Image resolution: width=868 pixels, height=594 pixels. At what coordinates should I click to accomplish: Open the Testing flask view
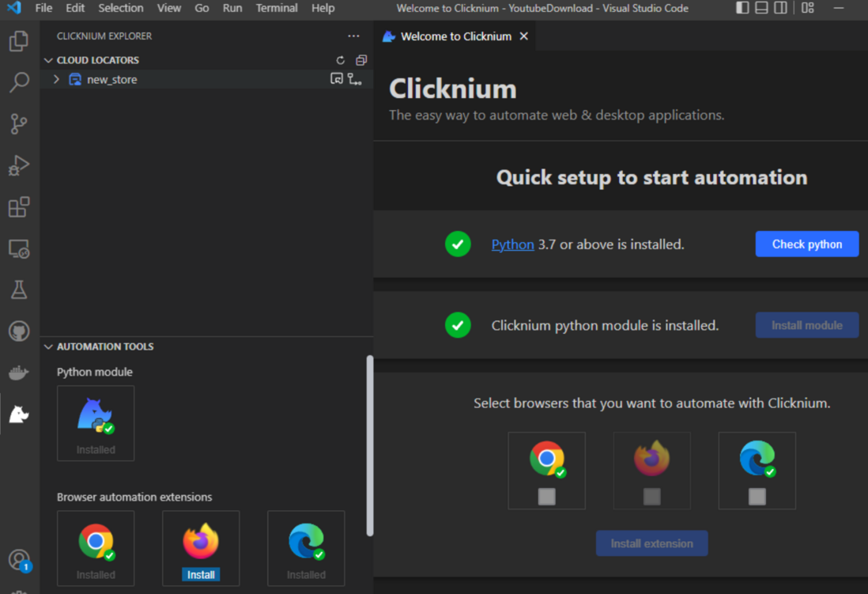tap(19, 289)
